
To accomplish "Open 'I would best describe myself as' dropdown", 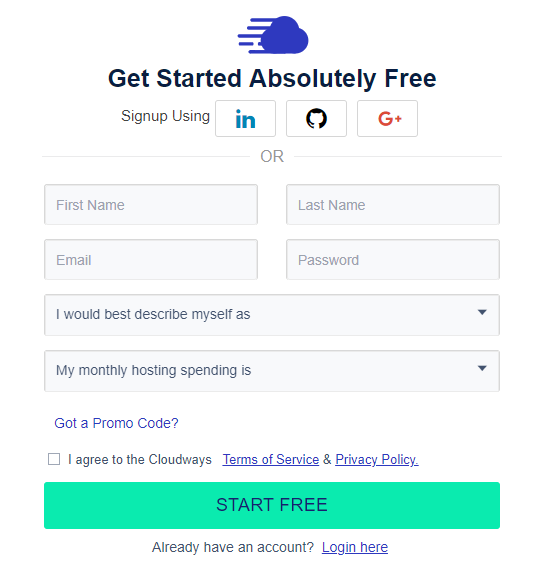I will pyautogui.click(x=272, y=315).
